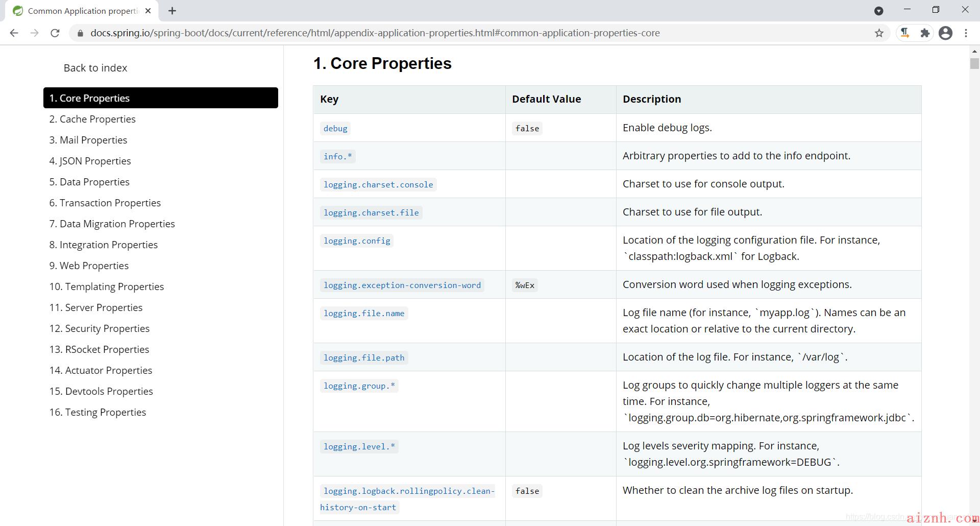The image size is (980, 526).
Task: Go to 9. Web Properties
Action: point(89,266)
